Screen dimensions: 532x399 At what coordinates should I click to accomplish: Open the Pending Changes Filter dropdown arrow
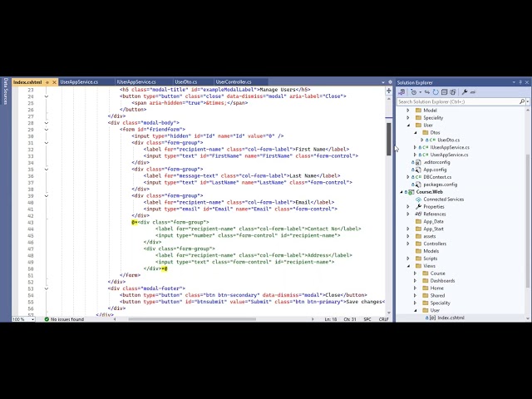420,92
